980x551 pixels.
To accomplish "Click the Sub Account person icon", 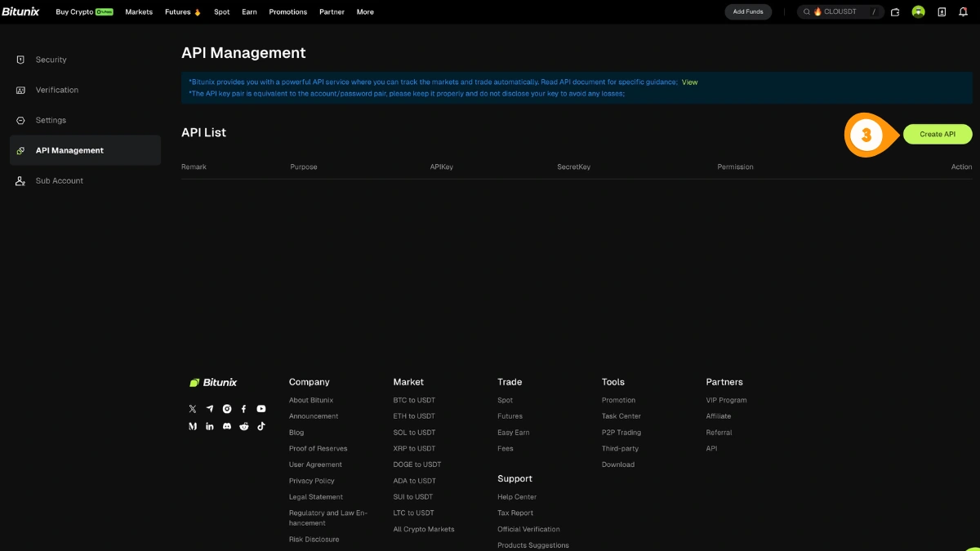I will (x=20, y=180).
